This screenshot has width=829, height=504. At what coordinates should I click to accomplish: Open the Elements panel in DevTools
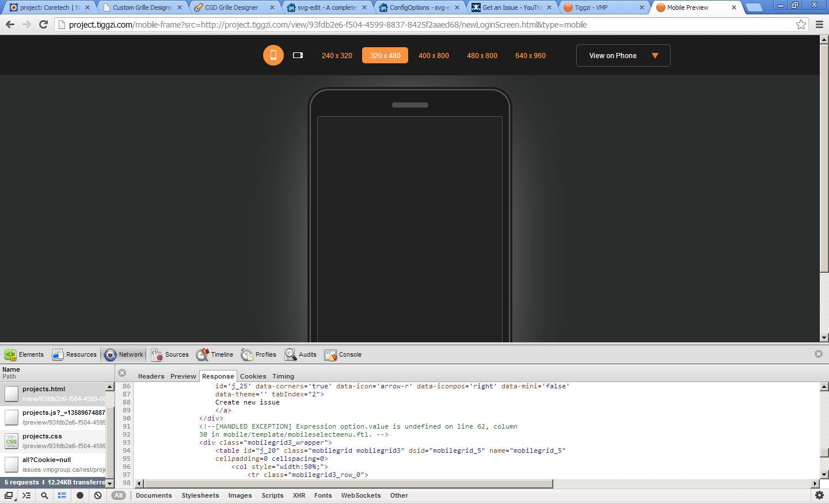[x=24, y=354]
